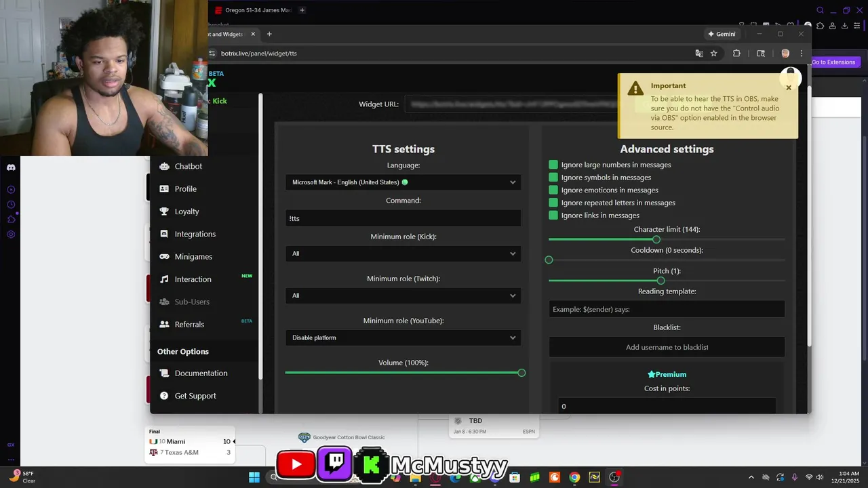Viewport: 868px width, 488px height.
Task: Dismiss the Important notification
Action: coord(789,87)
